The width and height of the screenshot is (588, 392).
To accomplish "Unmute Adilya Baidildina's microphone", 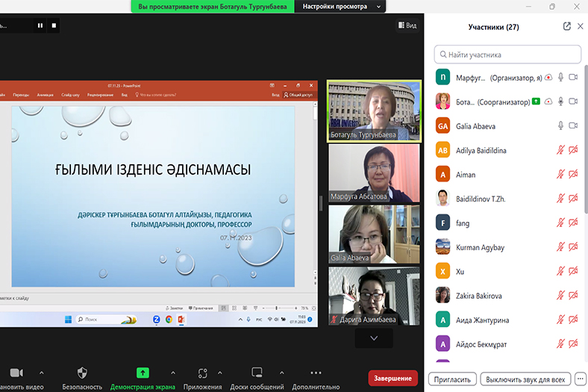I will [559, 150].
